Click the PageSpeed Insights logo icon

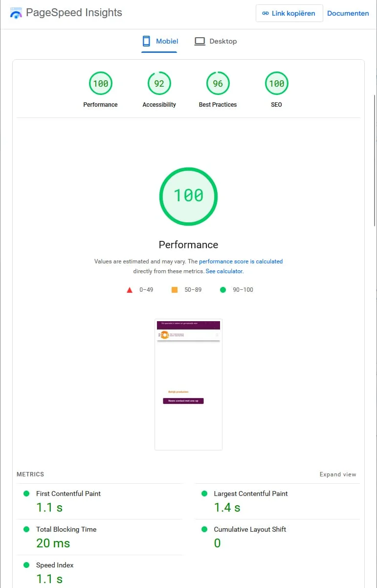click(16, 13)
